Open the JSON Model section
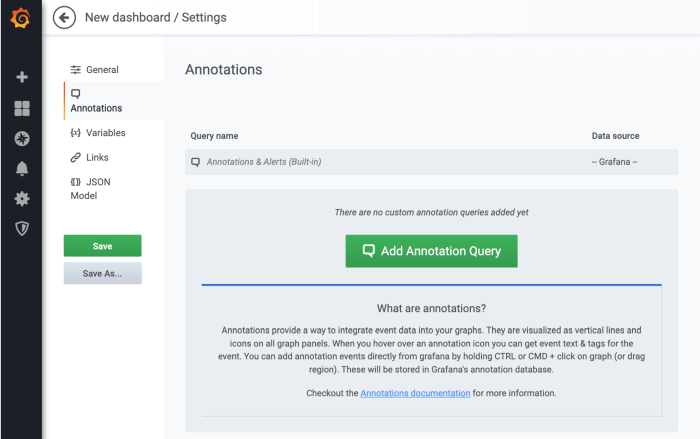 click(x=91, y=189)
